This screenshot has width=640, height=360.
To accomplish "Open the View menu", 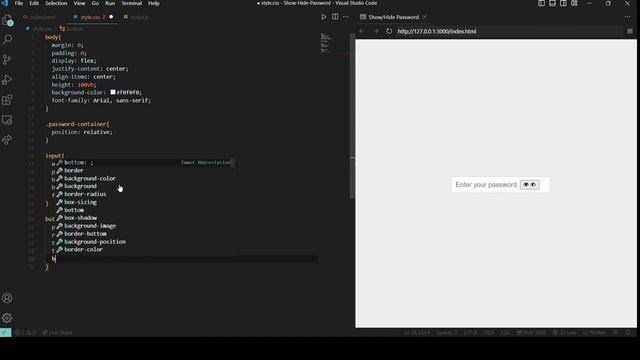I will (79, 3).
